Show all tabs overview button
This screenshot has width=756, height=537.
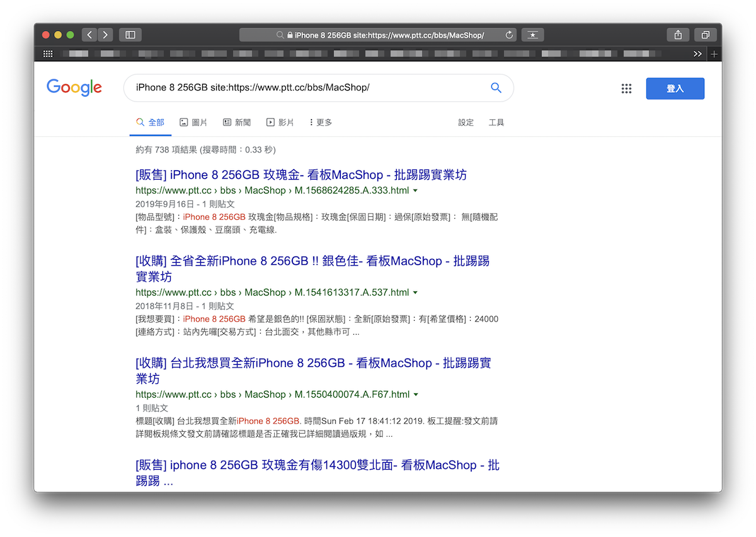point(706,35)
